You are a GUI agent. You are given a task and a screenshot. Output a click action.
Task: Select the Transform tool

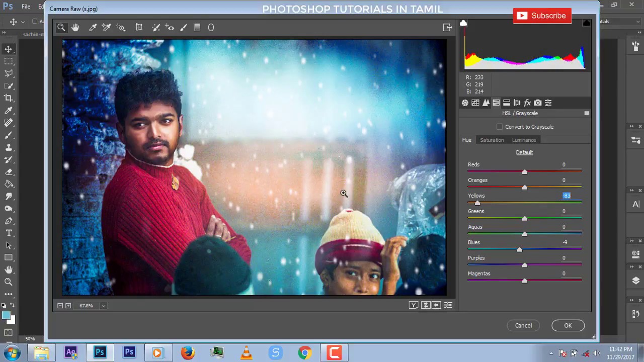click(x=139, y=28)
